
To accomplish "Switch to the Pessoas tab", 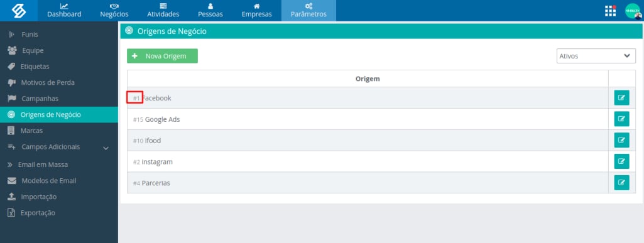I will tap(210, 11).
